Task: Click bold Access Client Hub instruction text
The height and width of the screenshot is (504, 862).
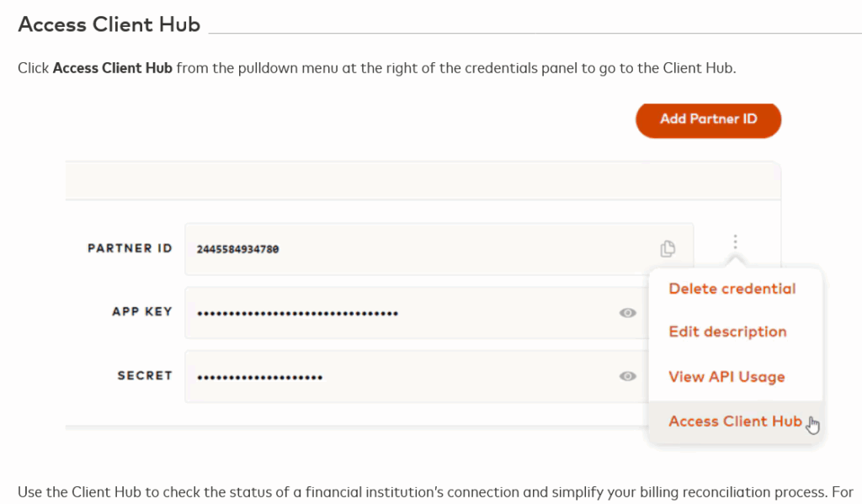Action: pyautogui.click(x=113, y=68)
